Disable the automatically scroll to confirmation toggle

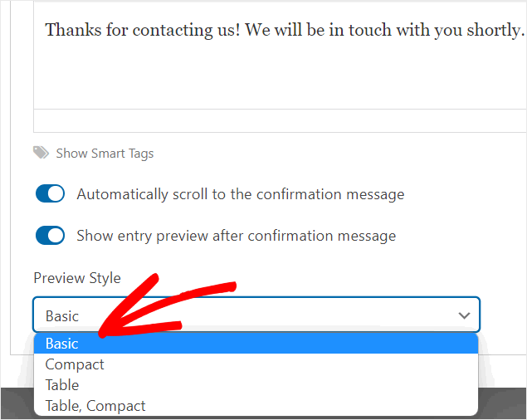pyautogui.click(x=51, y=194)
